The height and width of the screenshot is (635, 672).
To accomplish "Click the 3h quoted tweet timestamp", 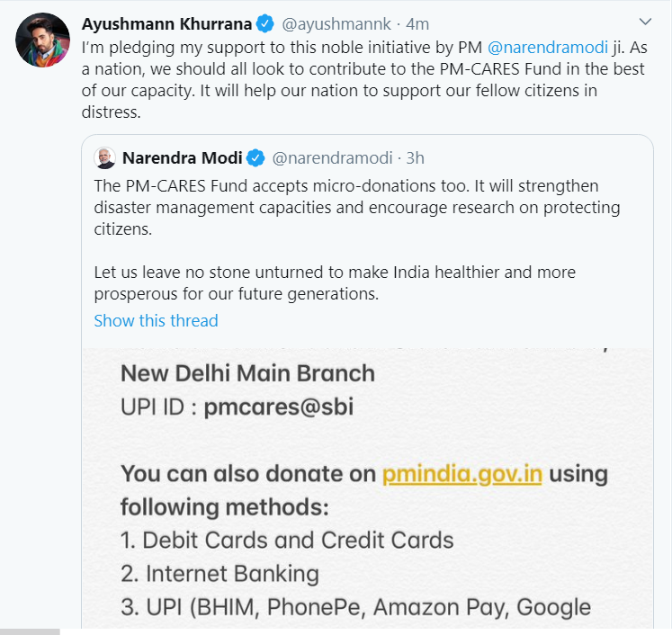I will 415,158.
